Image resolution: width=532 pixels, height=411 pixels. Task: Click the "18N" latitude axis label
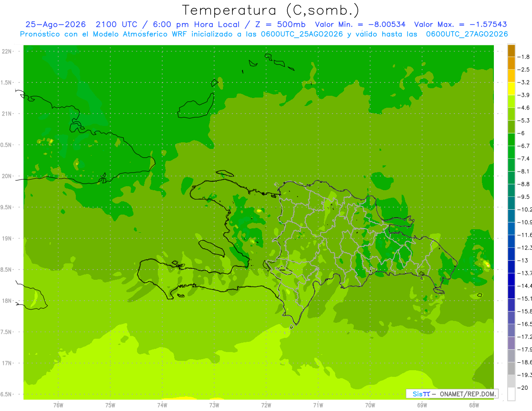tap(6, 301)
